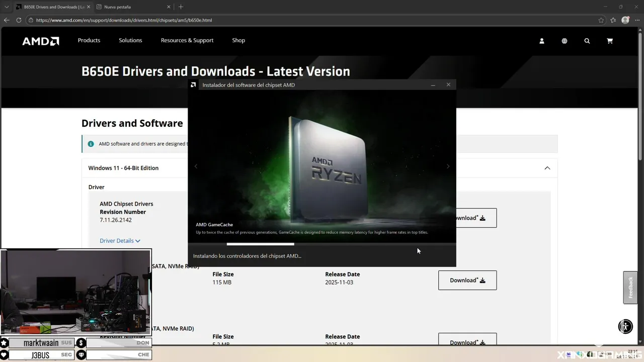The width and height of the screenshot is (644, 362).
Task: Minimize the AMD chipset installer window
Action: click(x=433, y=85)
